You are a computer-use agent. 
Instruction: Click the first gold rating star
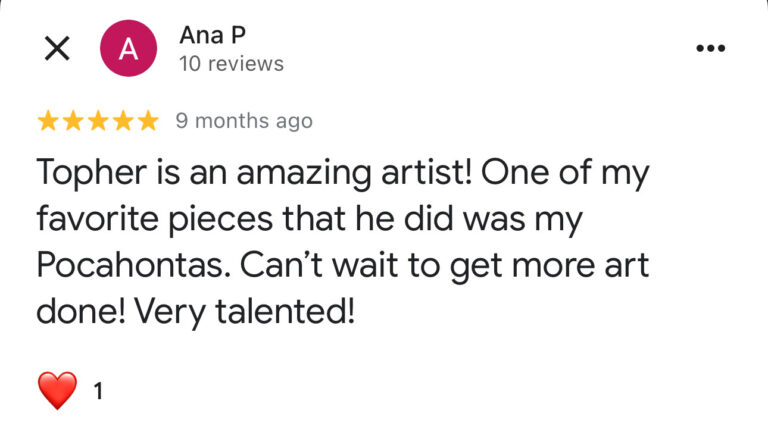[48, 121]
